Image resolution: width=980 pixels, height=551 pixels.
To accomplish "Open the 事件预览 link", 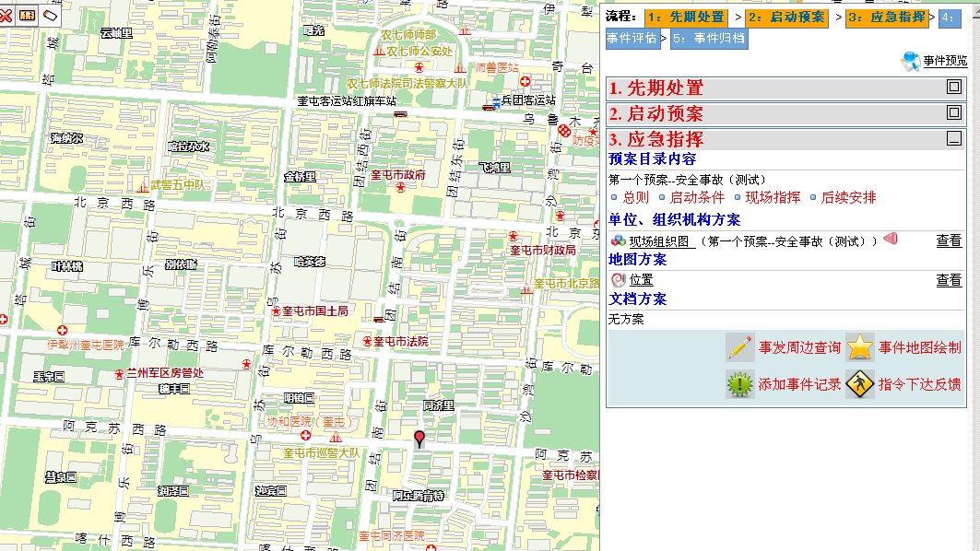I will [945, 61].
